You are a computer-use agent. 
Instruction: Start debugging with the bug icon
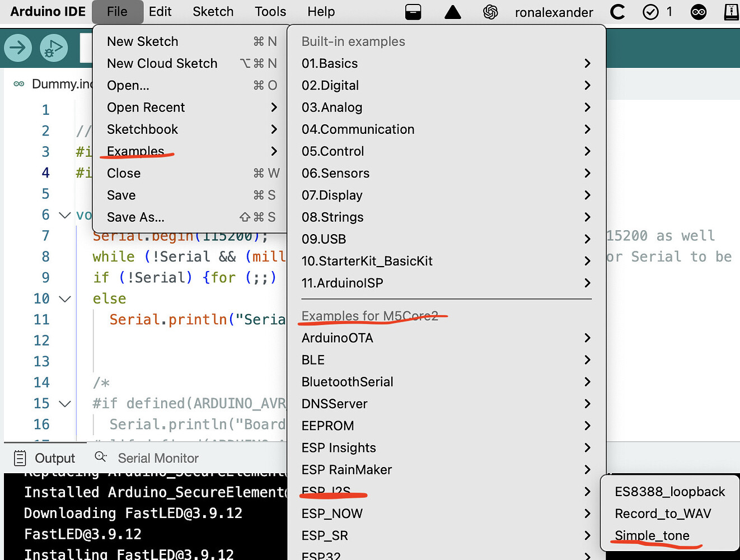[x=54, y=48]
